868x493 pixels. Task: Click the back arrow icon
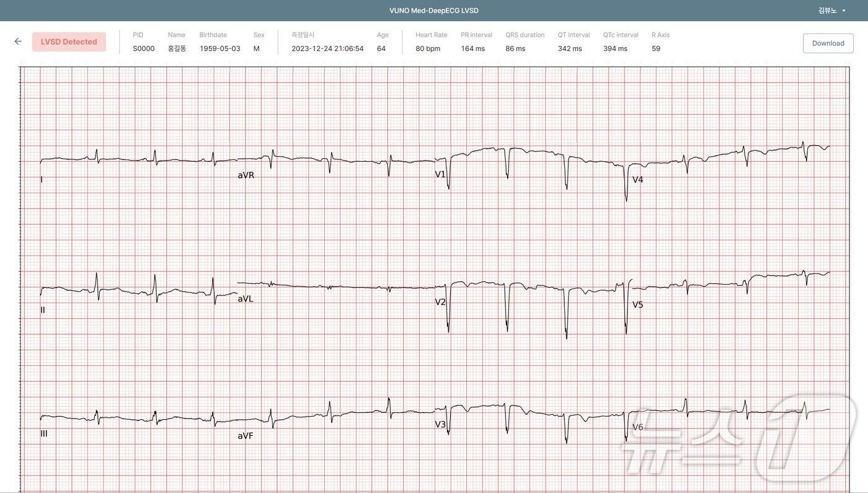18,42
